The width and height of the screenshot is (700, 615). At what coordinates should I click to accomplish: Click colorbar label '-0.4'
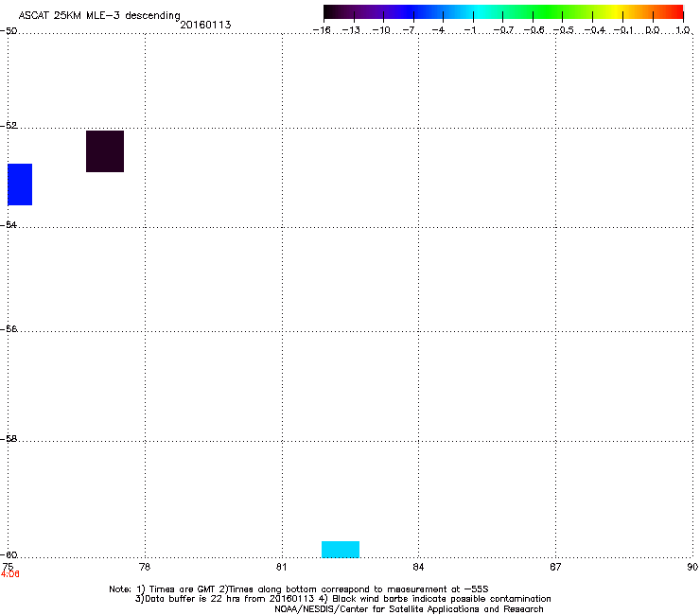pos(595,30)
